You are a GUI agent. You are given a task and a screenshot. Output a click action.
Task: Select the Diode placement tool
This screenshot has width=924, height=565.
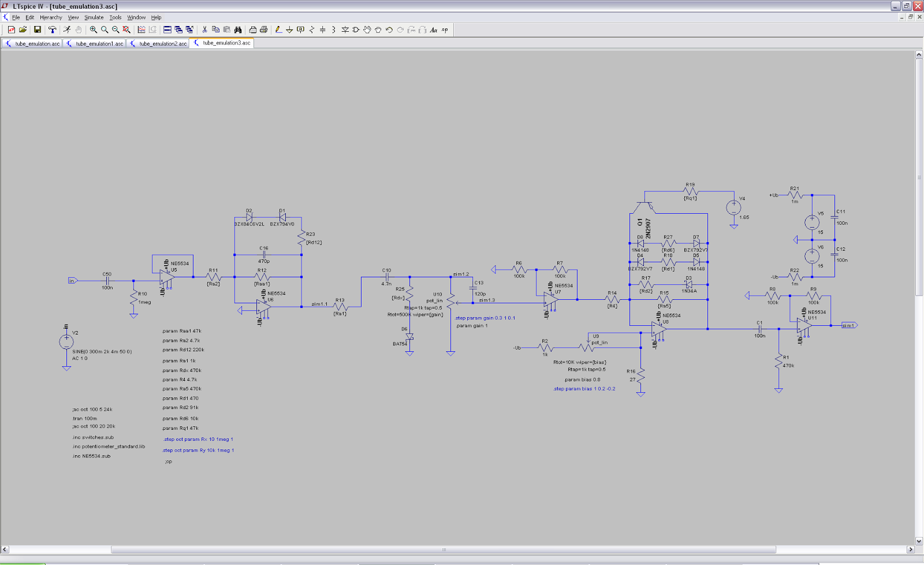pos(345,29)
